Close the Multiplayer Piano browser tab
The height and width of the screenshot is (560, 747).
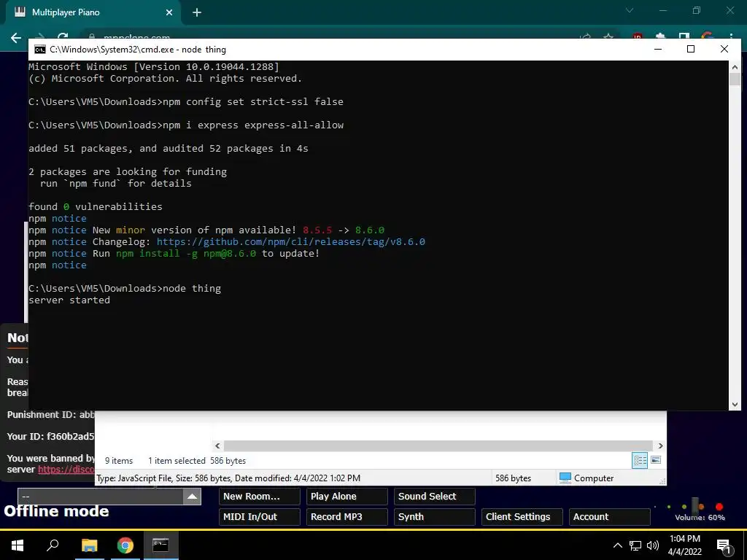[169, 12]
